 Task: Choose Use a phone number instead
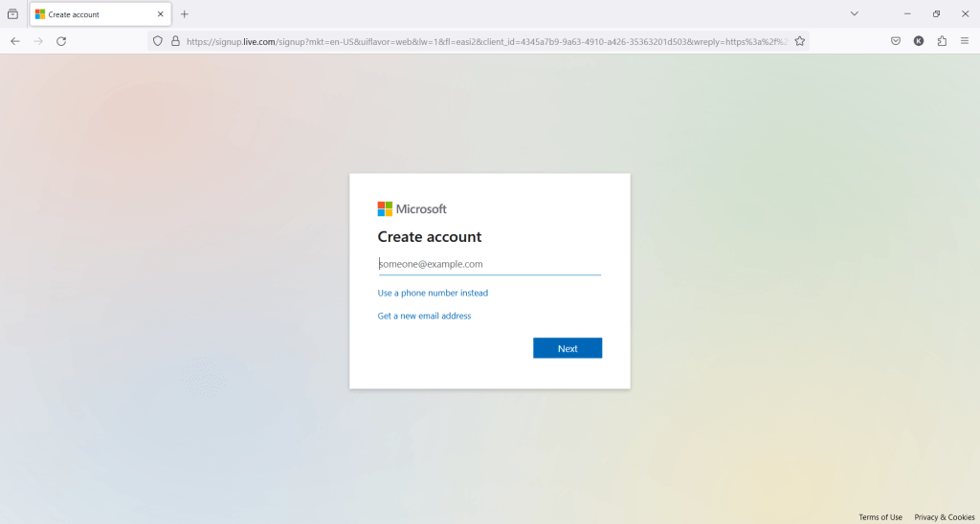[x=433, y=293]
